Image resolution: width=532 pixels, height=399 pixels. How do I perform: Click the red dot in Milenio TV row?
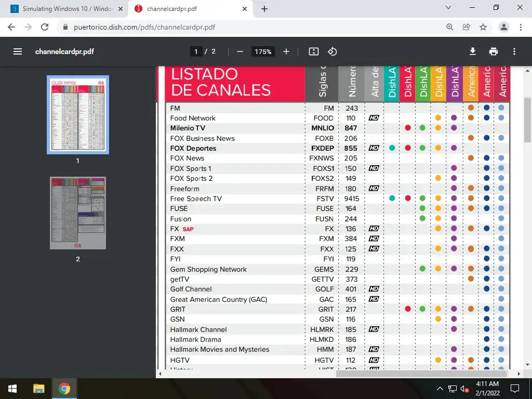(x=408, y=128)
